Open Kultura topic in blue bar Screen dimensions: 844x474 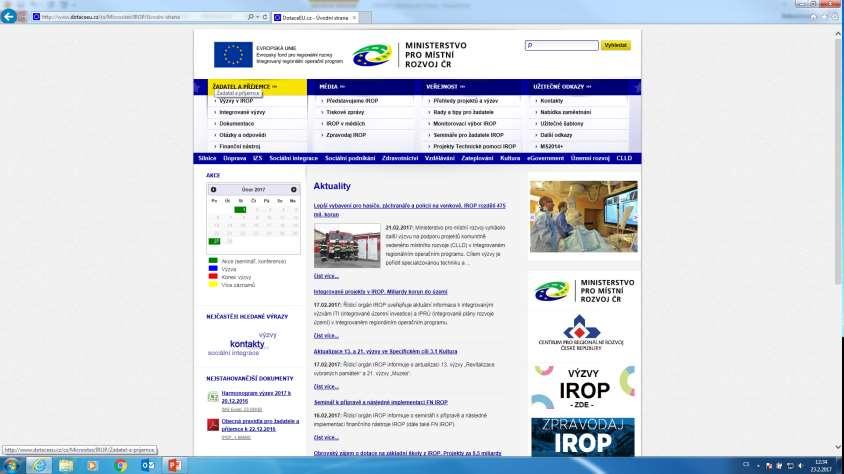click(x=510, y=158)
